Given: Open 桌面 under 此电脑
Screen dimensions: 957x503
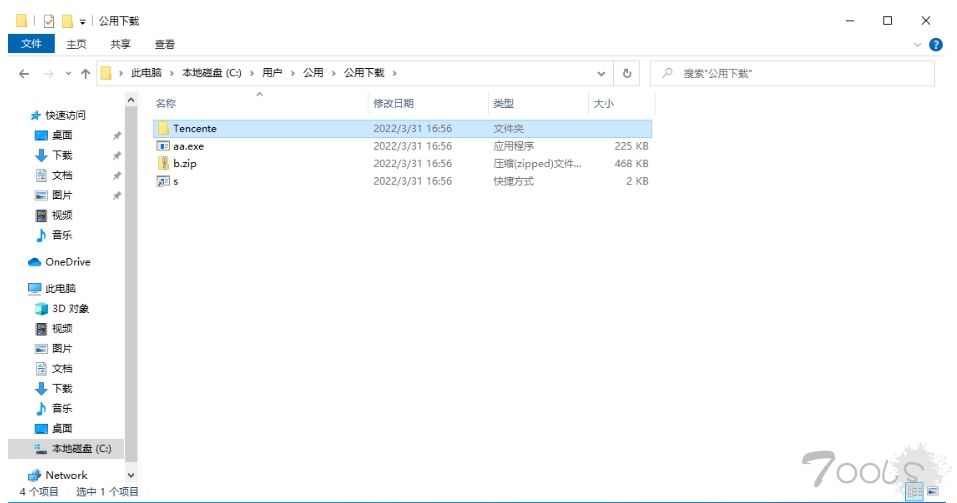Looking at the screenshot, I should 62,428.
